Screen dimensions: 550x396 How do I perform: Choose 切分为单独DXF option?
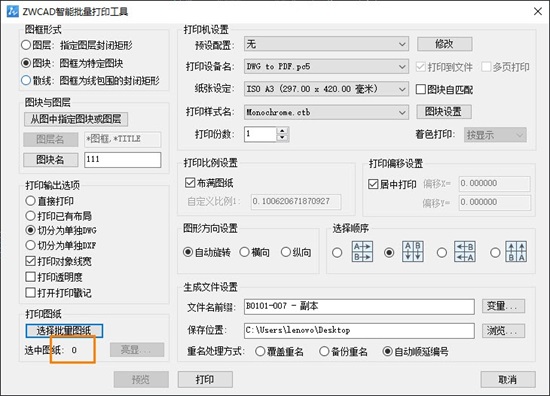coord(31,245)
